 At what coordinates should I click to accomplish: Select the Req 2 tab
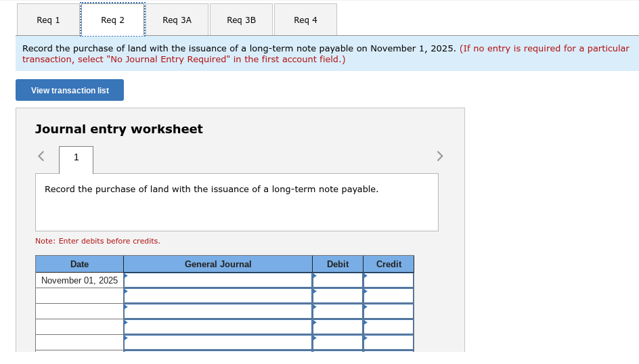(x=112, y=20)
